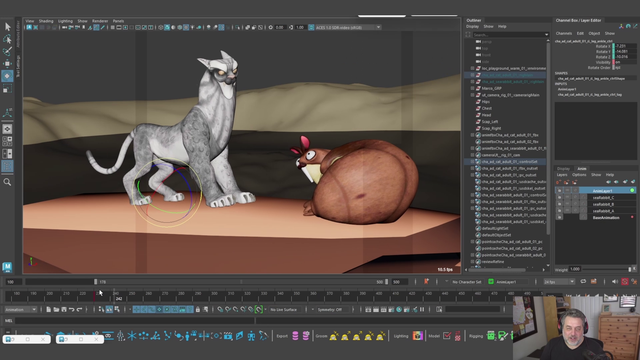This screenshot has height=360, width=640.
Task: Click the Outliner horizontal scrollbar
Action: point(496,270)
